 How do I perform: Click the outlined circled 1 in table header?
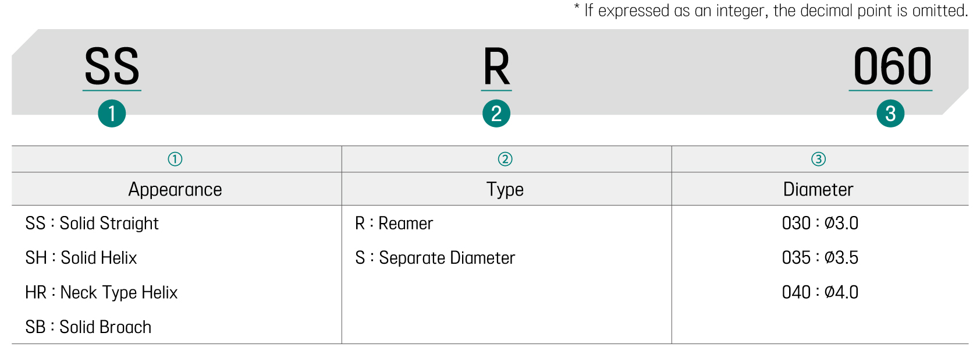pyautogui.click(x=175, y=159)
